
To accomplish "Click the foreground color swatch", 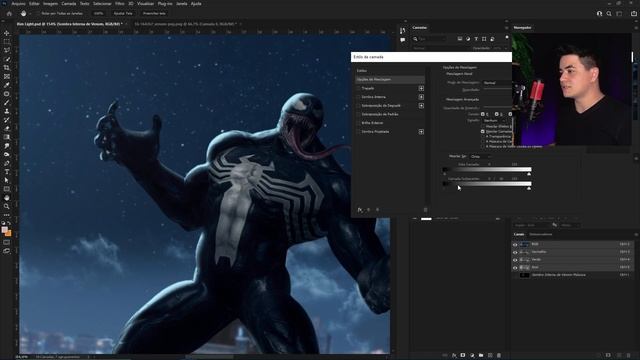I will point(4,230).
